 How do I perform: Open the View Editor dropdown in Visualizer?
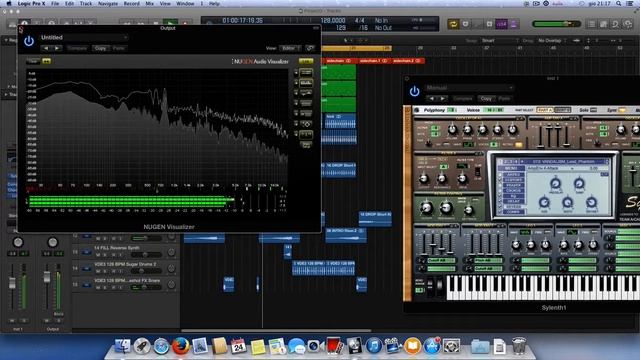coord(290,48)
